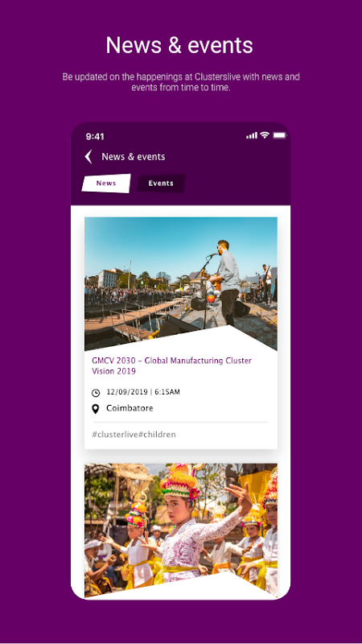Screen dimensions: 362x644
Task: Click the Coimbatore location label
Action: 130,408
